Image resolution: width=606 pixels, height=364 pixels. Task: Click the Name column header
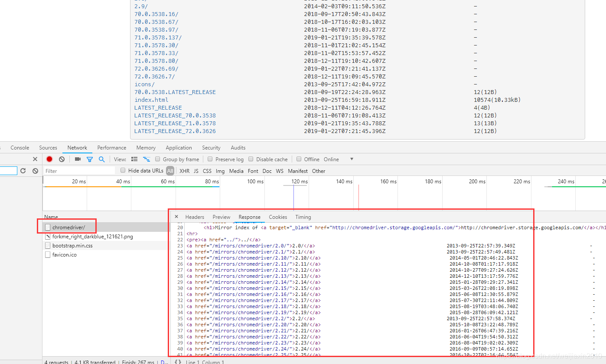pyautogui.click(x=51, y=217)
